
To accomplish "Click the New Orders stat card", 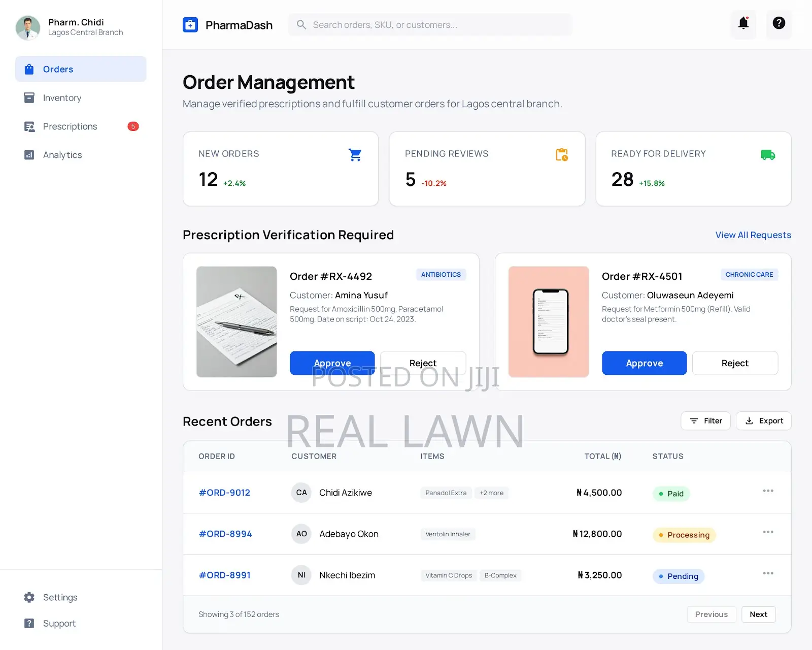I will pyautogui.click(x=281, y=169).
